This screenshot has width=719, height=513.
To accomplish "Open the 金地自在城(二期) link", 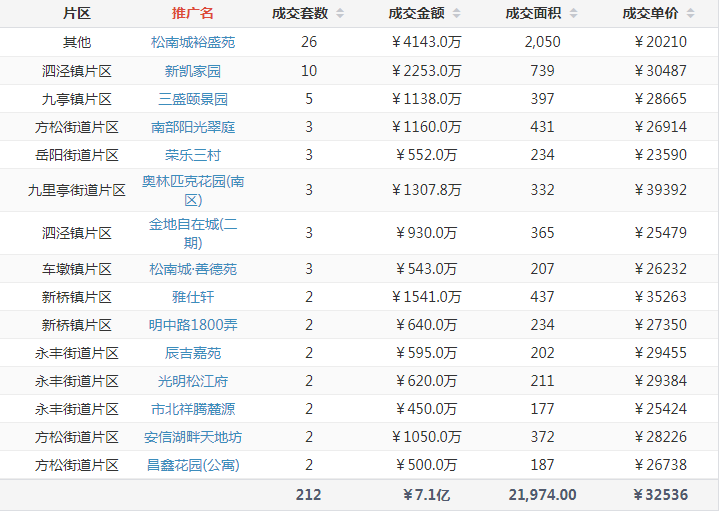I will click(193, 233).
